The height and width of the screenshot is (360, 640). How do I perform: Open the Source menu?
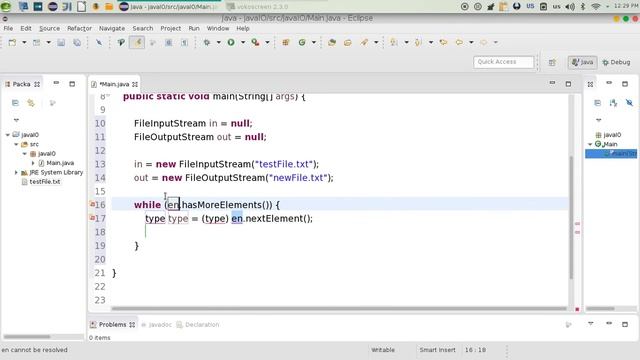coord(49,29)
